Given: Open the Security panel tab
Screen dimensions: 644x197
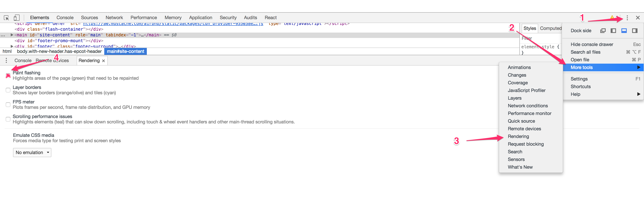Looking at the screenshot, I should [228, 18].
